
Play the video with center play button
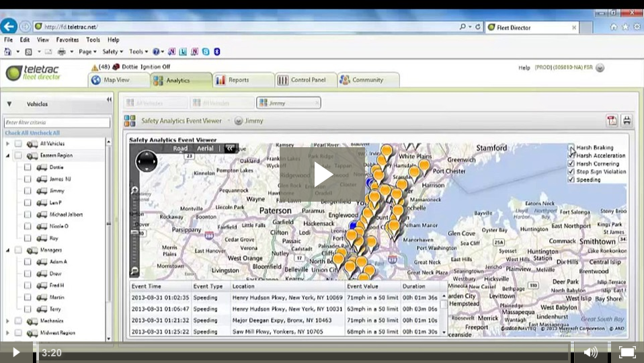point(323,175)
